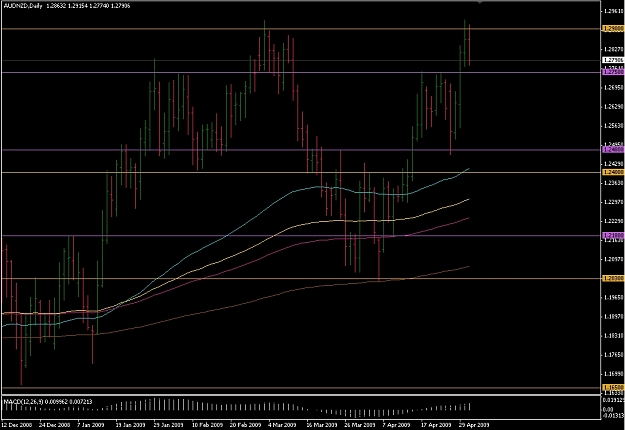Click the 1.22970 price scale label
The width and height of the screenshot is (625, 430).
click(x=614, y=202)
